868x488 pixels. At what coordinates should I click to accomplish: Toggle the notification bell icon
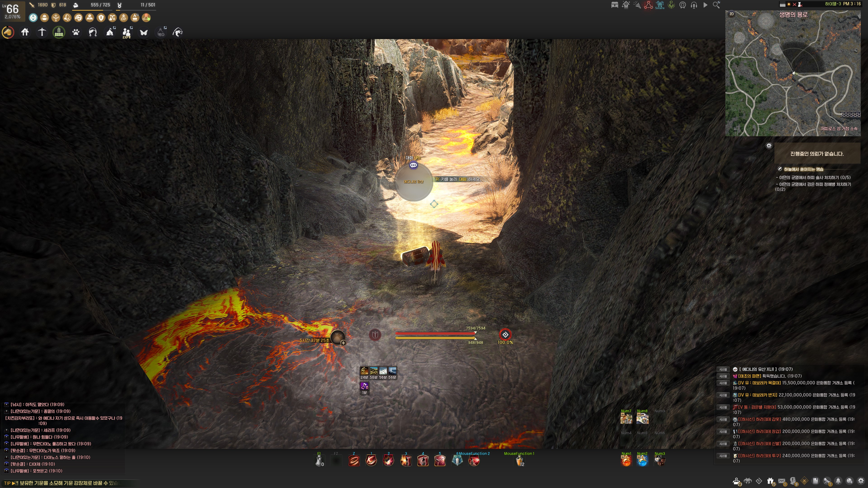coord(838,481)
